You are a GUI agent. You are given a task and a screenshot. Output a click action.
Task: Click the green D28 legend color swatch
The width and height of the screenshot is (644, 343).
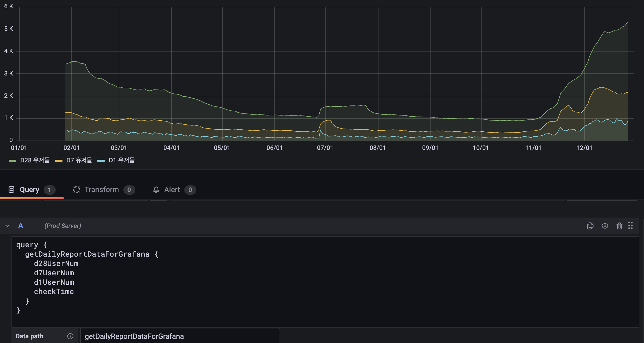[12, 161]
